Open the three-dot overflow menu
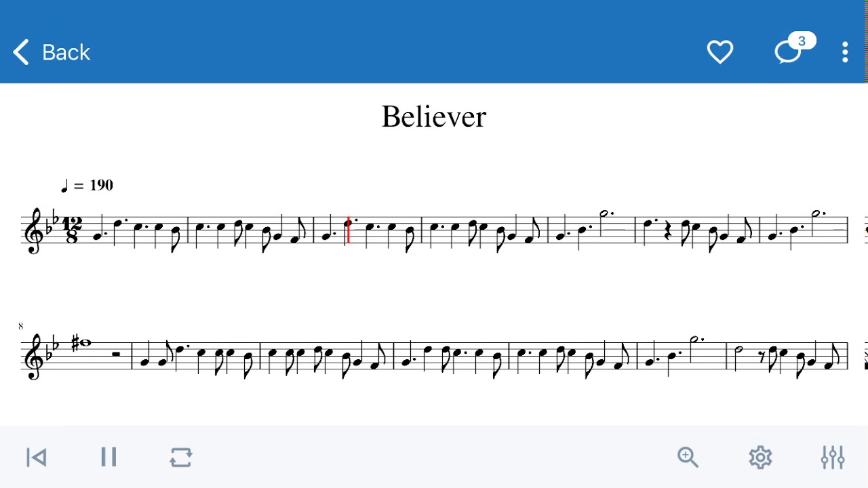Viewport: 868px width, 488px height. point(845,52)
